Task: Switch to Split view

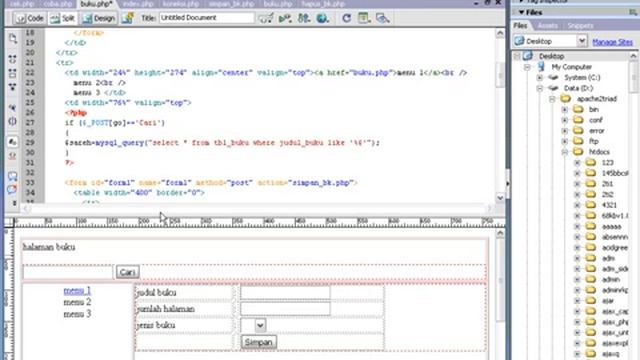Action: pyautogui.click(x=62, y=18)
